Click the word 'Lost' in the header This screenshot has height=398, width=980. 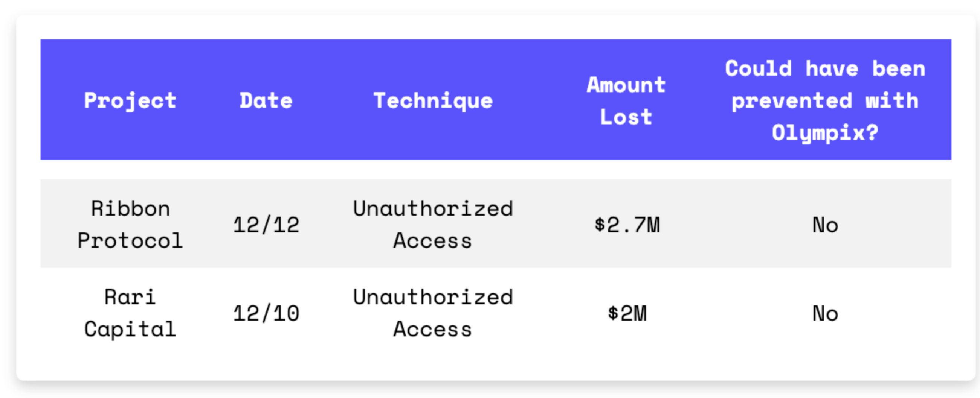(x=626, y=117)
